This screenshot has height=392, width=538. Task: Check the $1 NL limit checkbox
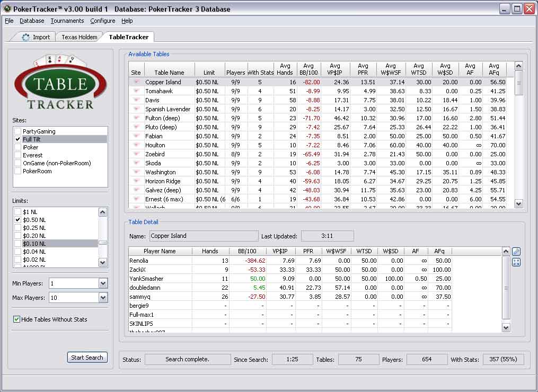[18, 212]
